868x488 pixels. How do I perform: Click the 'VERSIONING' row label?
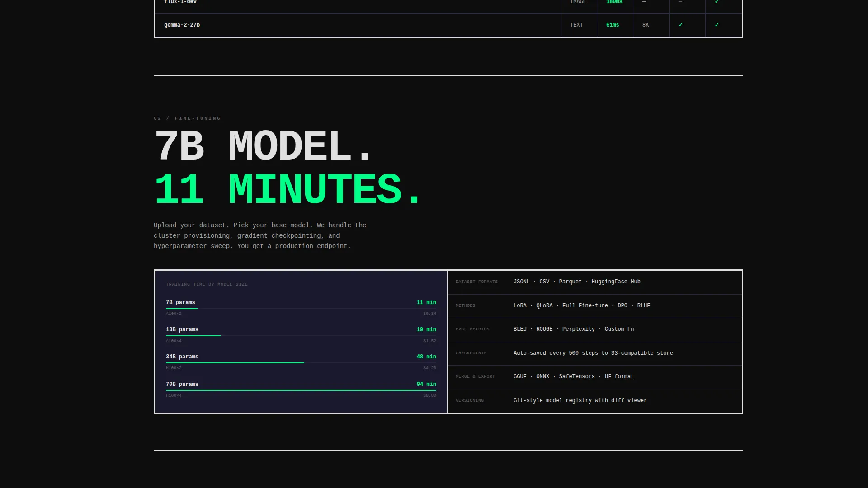pos(470,400)
